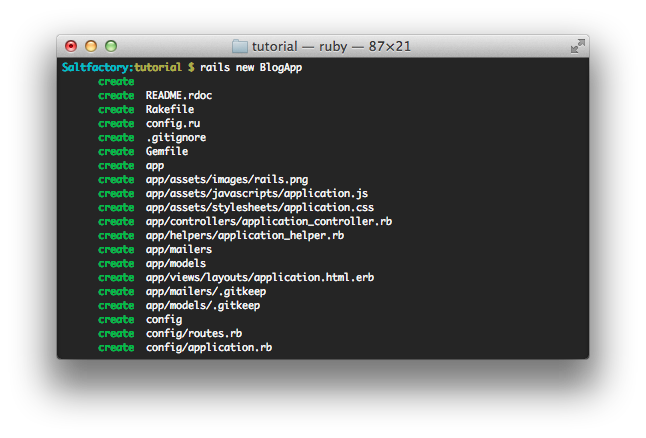Click the yellow minimize window button
Screen dimensions: 646x438
tap(91, 46)
